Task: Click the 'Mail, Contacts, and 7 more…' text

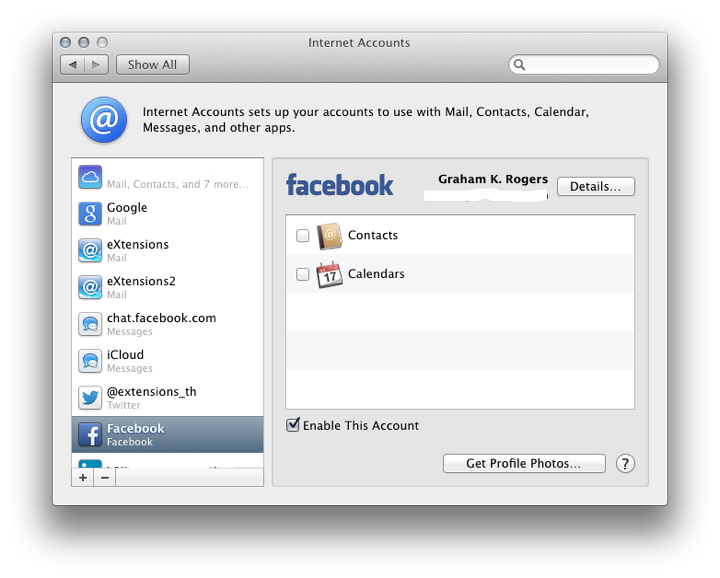Action: [178, 184]
